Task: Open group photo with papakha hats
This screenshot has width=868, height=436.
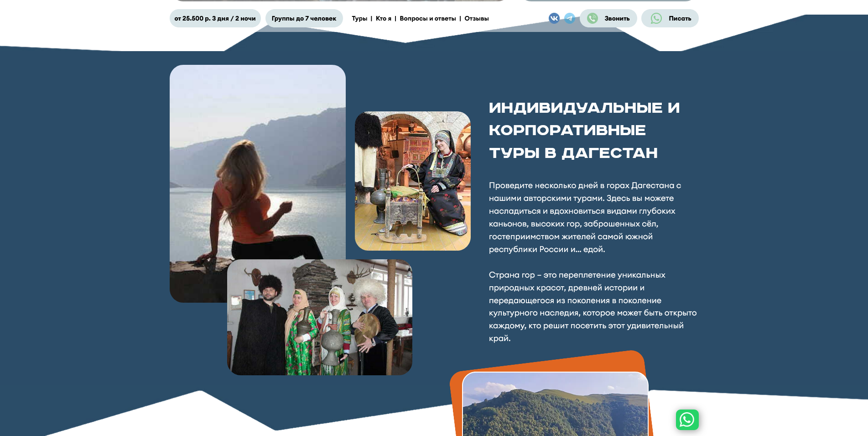Action: tap(320, 317)
